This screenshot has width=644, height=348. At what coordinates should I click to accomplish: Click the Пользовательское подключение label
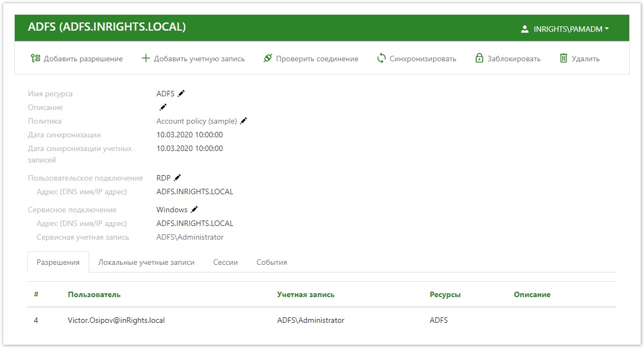pos(85,178)
